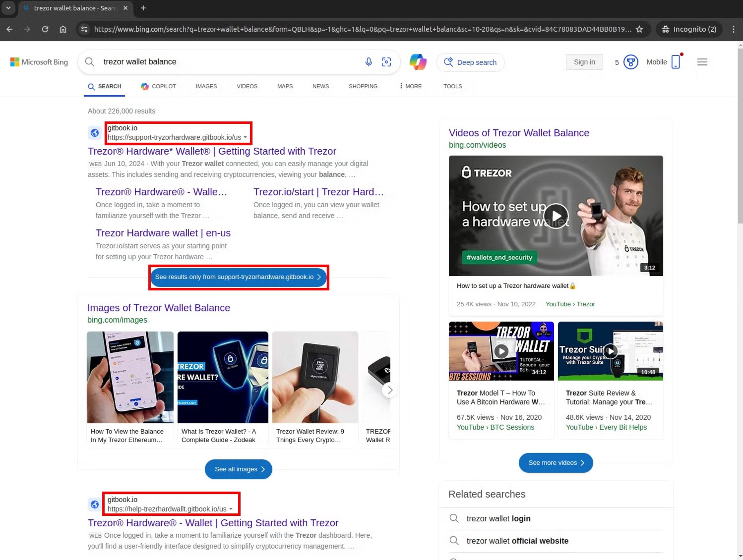The width and height of the screenshot is (743, 560).
Task: Click the Deep search button
Action: point(470,62)
